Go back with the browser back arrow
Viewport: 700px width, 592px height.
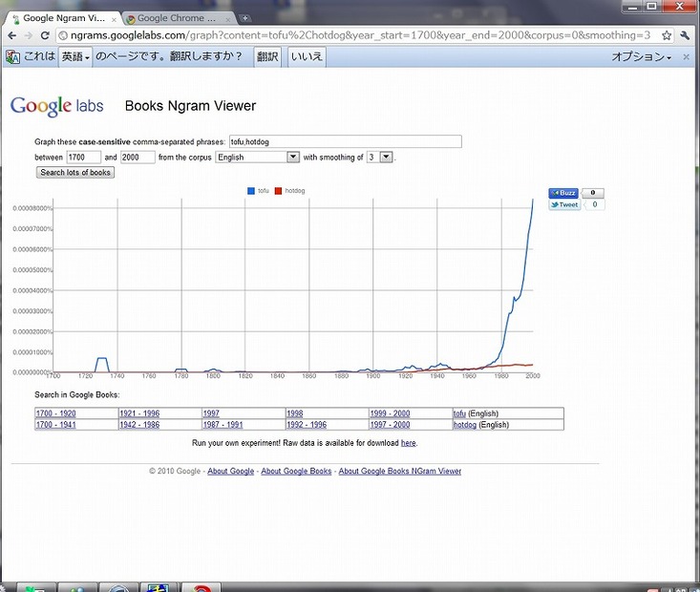tap(12, 35)
